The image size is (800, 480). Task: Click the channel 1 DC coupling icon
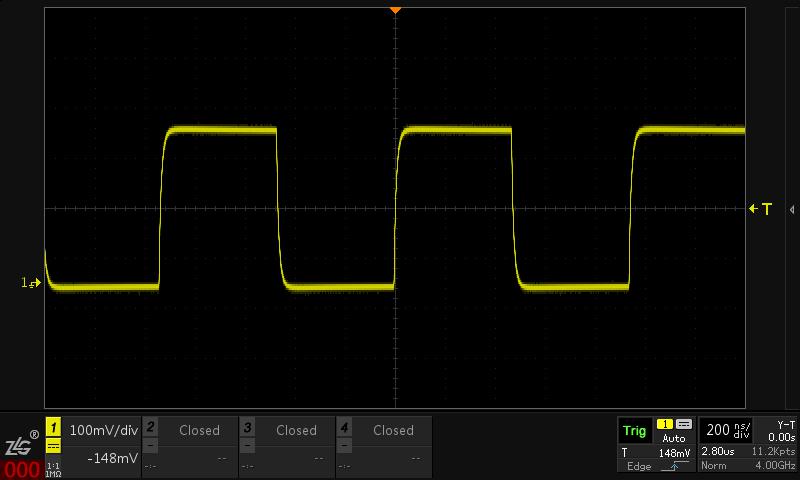pyautogui.click(x=54, y=447)
